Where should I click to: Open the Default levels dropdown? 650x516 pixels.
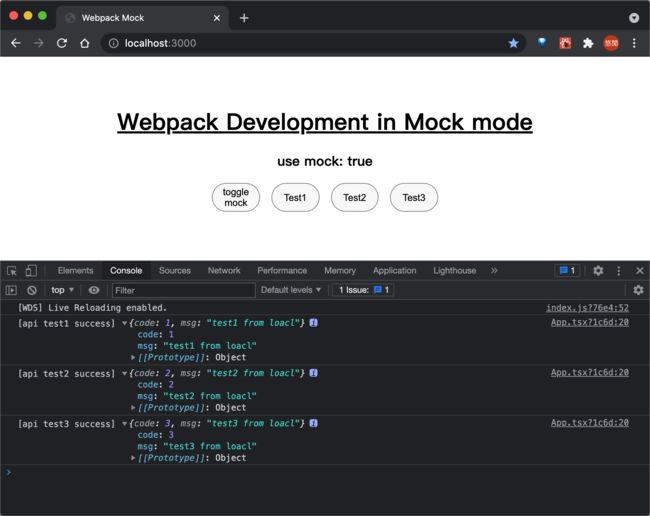(291, 290)
